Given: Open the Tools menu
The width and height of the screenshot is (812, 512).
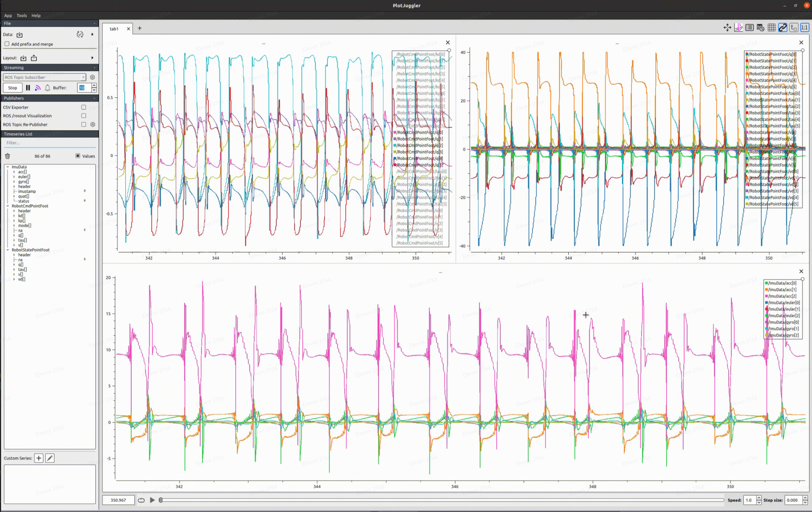Looking at the screenshot, I should [22, 15].
